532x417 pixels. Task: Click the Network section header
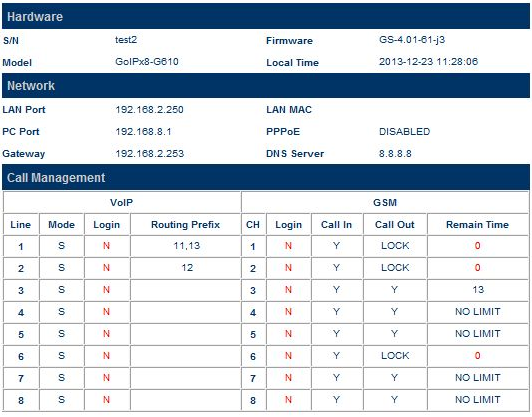pos(266,86)
